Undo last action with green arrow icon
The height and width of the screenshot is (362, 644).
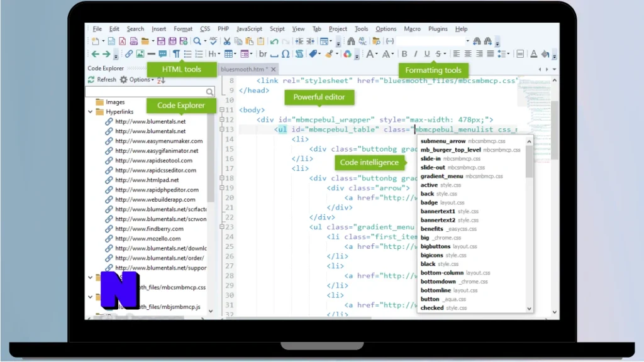coord(274,41)
